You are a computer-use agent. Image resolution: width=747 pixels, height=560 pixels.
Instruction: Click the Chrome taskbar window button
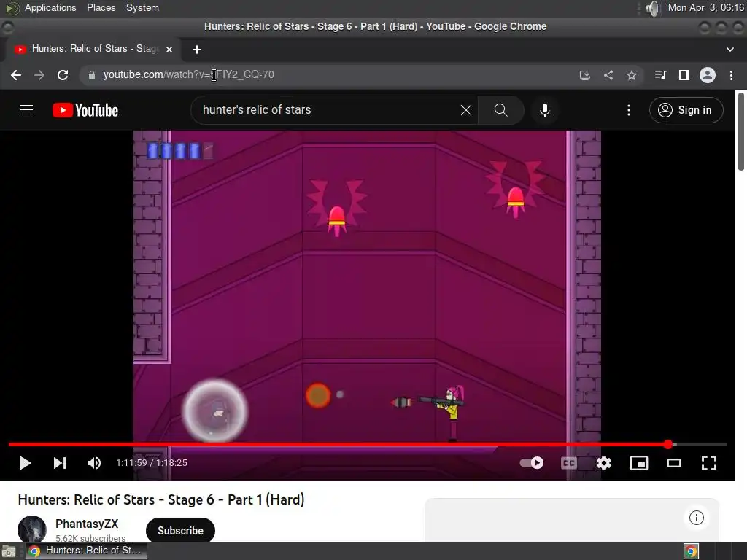(86, 551)
